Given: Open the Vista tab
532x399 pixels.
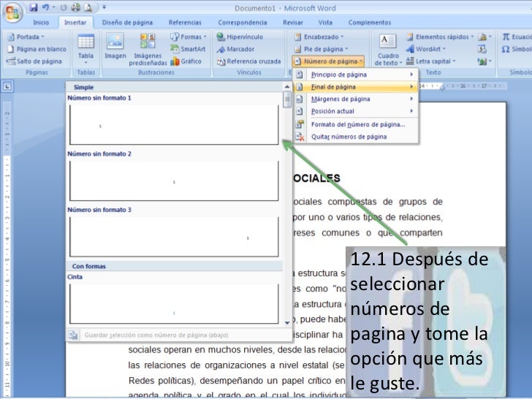Looking at the screenshot, I should (x=325, y=23).
